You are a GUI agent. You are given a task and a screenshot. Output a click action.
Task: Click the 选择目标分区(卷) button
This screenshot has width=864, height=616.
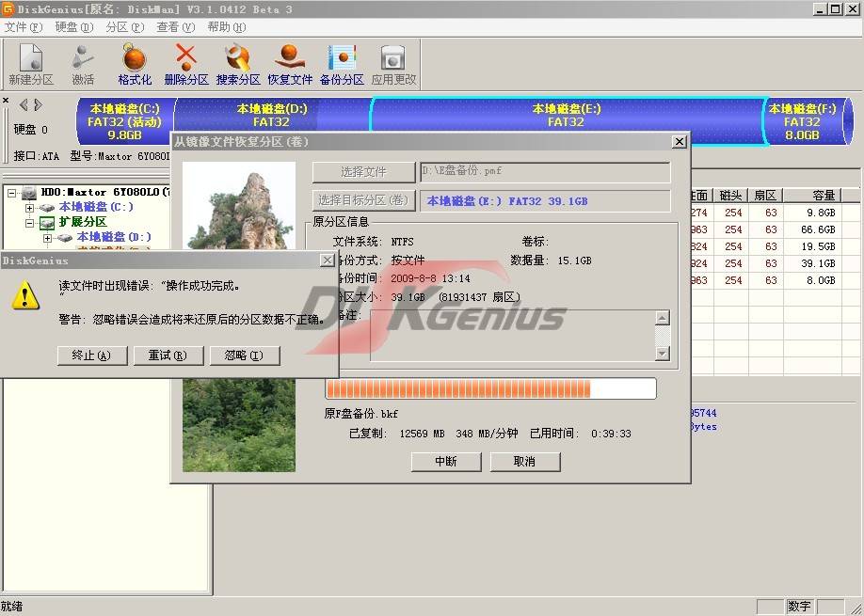click(x=363, y=200)
